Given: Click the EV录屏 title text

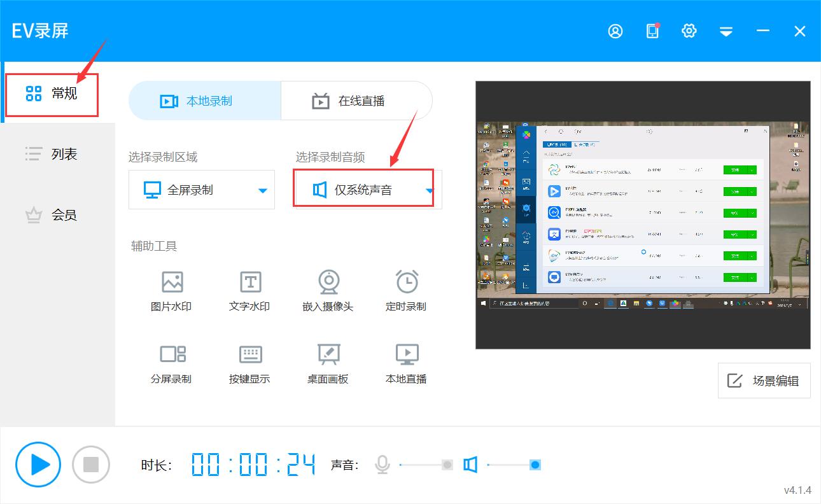Looking at the screenshot, I should point(39,31).
